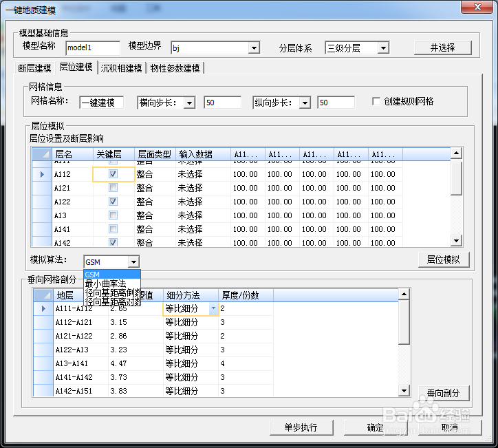Screen dimensions: 498x448
Task: Click 等比细分 cell in A122-A13 row
Action: (191, 350)
